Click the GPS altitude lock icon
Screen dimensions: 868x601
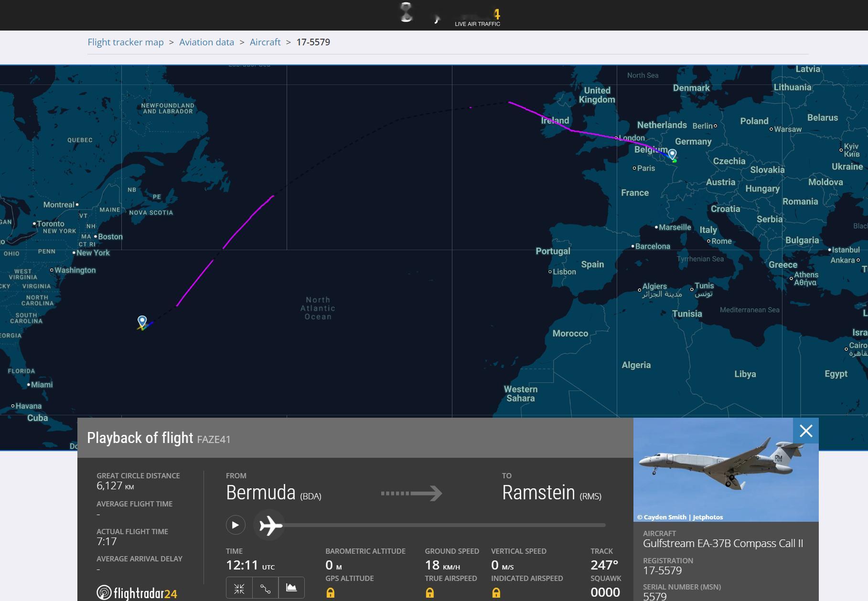[330, 593]
